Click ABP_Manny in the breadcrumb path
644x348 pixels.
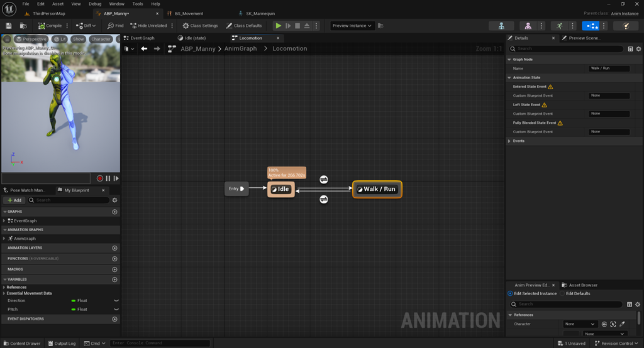click(x=198, y=49)
